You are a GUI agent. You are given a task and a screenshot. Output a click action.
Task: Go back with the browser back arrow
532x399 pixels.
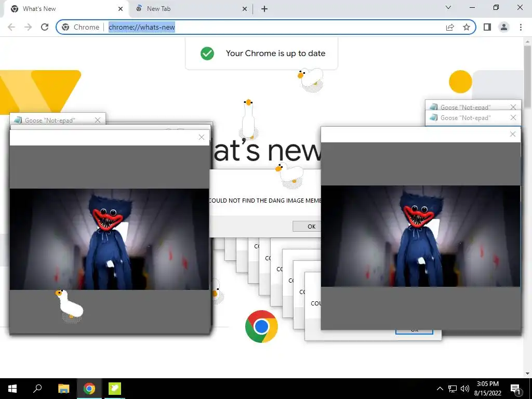coord(11,27)
